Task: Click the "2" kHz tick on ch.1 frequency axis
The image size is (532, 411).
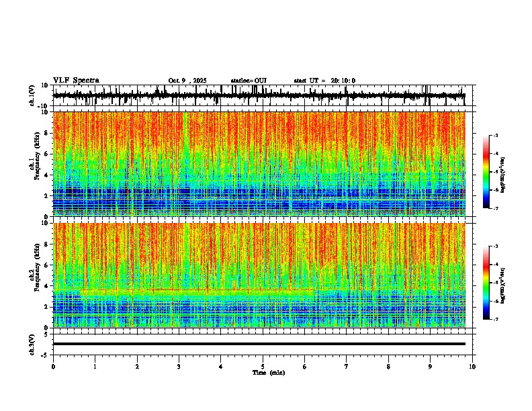Action: pyautogui.click(x=47, y=196)
